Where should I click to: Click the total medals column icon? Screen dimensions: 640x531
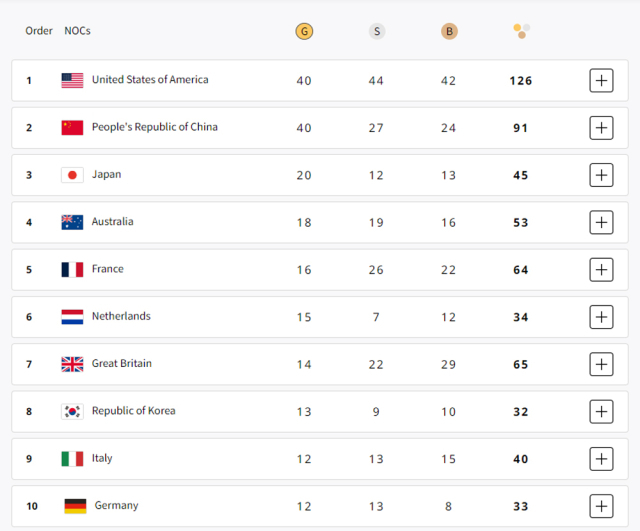click(521, 31)
